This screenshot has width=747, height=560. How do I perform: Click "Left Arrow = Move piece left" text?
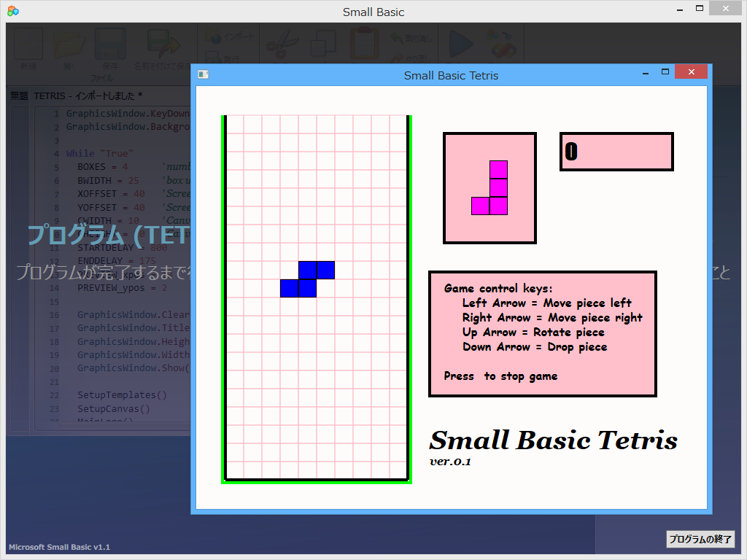point(547,303)
